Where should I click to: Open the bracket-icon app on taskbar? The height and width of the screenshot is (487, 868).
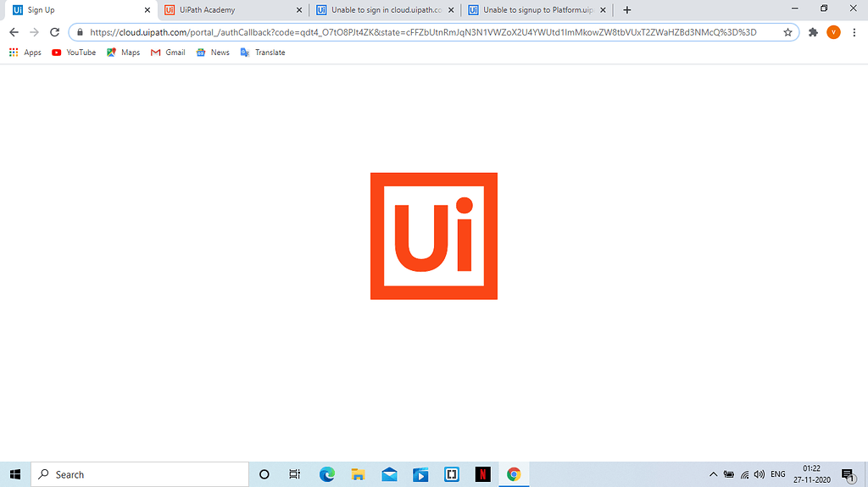pos(452,474)
